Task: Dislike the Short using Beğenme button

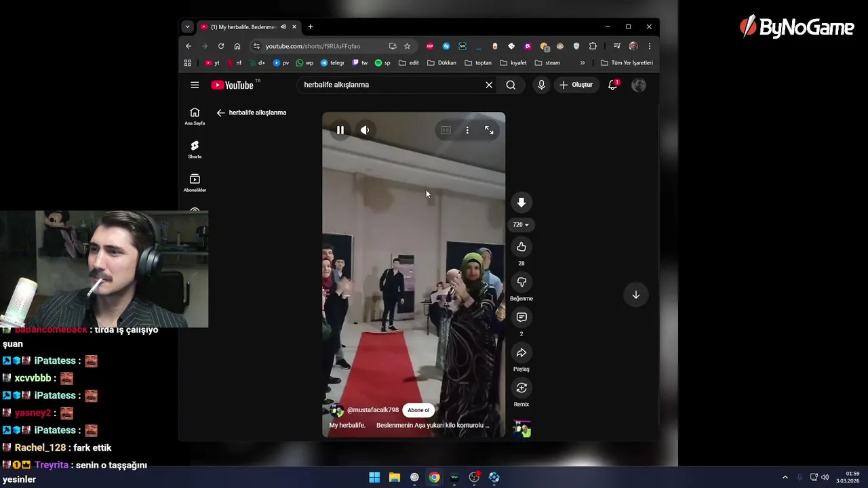Action: click(521, 282)
